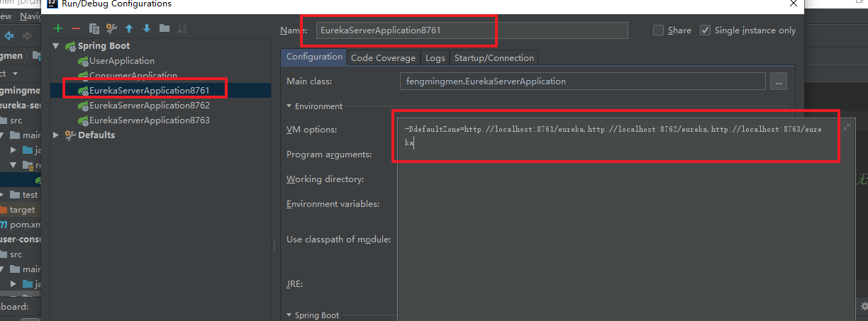Image resolution: width=868 pixels, height=321 pixels.
Task: Browse for main class with ellipsis button
Action: point(779,81)
